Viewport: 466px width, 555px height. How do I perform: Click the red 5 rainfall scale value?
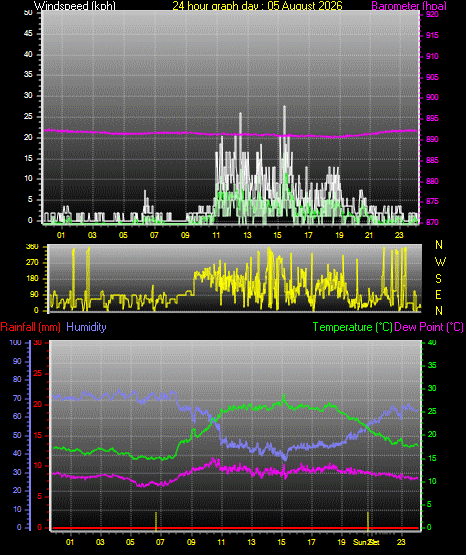[x=39, y=497]
